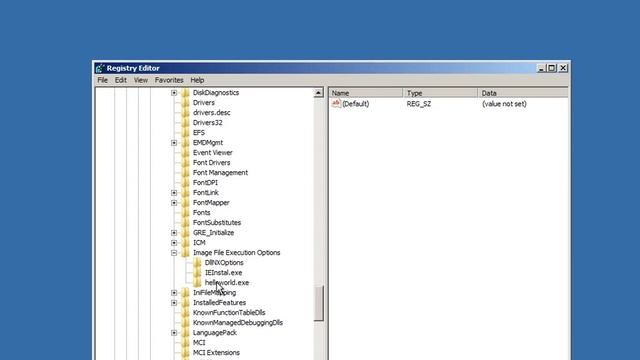Expand the FontMapper key
This screenshot has height=360, width=640.
click(174, 203)
